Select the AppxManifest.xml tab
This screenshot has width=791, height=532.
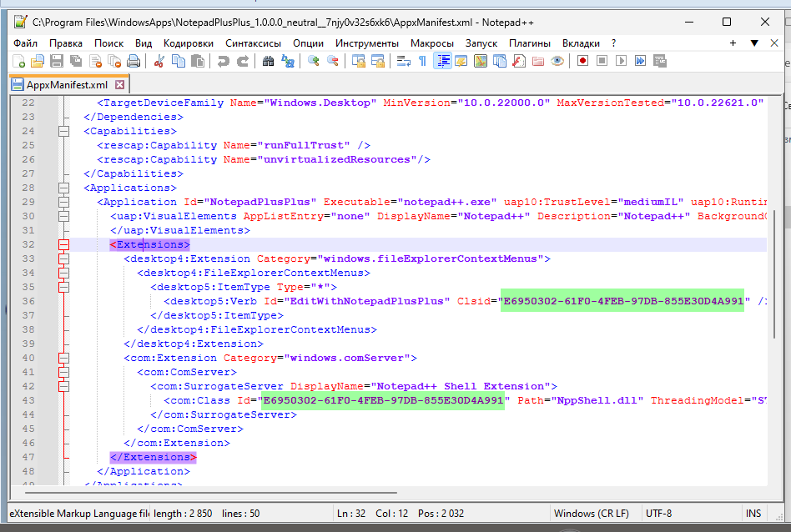click(67, 85)
